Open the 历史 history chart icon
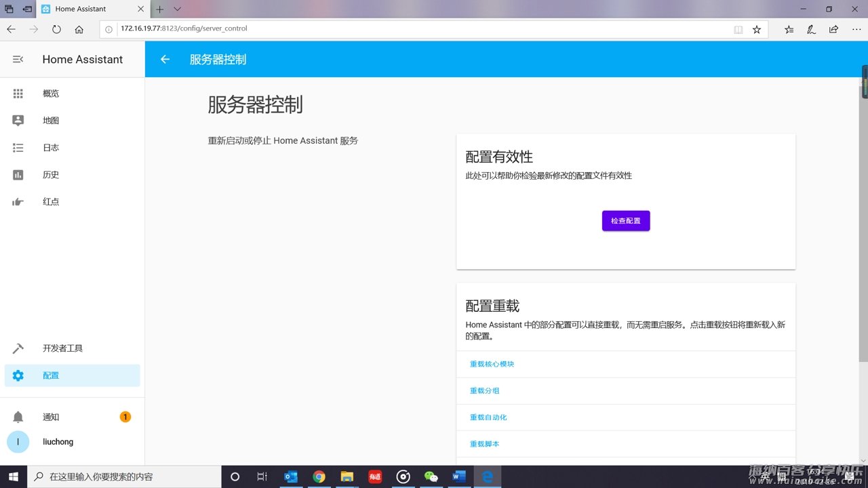Image resolution: width=868 pixels, height=488 pixels. coord(18,175)
